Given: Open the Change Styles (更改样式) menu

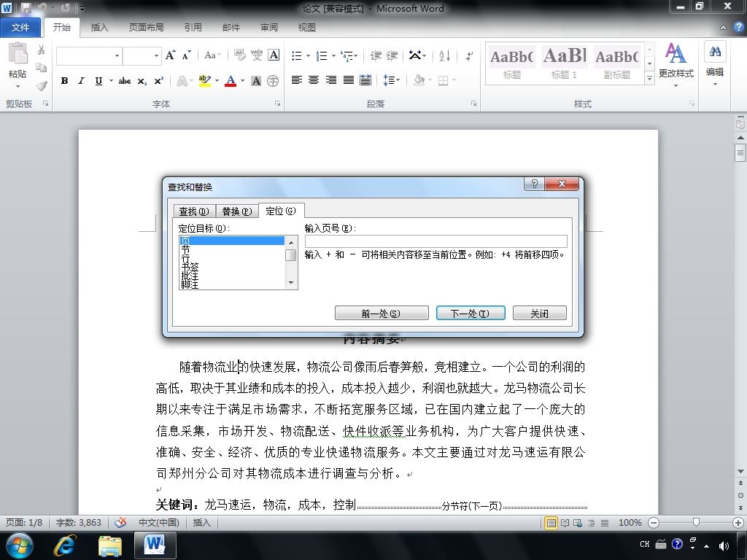Looking at the screenshot, I should [676, 65].
